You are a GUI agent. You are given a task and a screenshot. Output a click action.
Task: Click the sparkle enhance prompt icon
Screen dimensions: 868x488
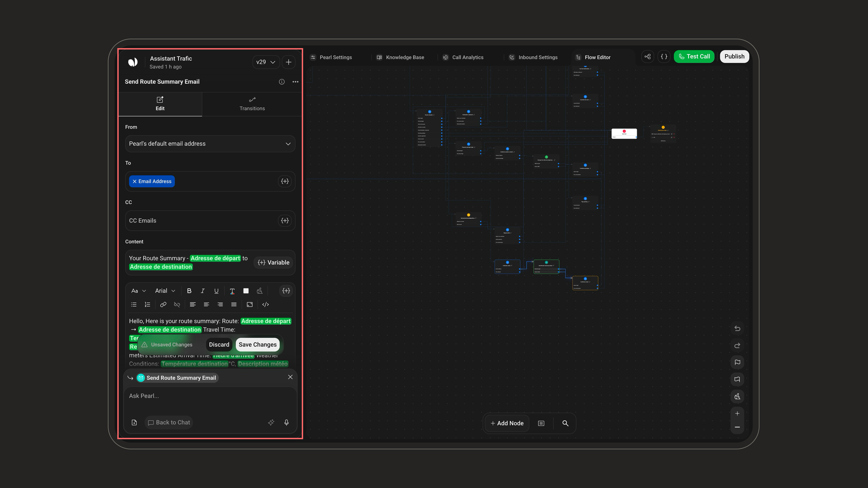(271, 423)
